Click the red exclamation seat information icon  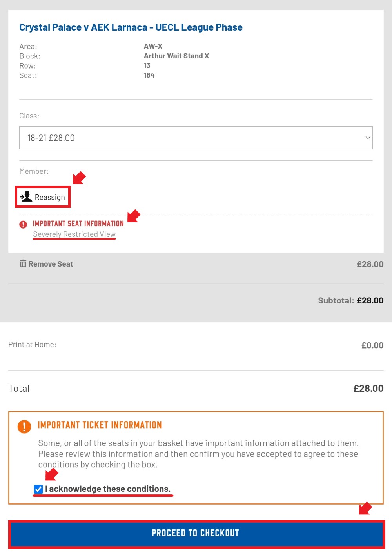click(x=24, y=224)
